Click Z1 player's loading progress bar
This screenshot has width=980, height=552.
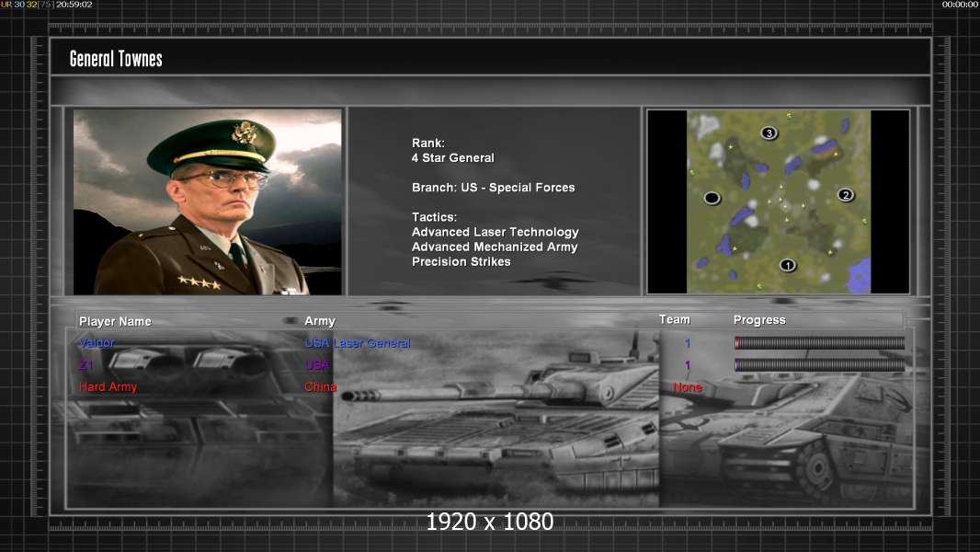point(819,364)
